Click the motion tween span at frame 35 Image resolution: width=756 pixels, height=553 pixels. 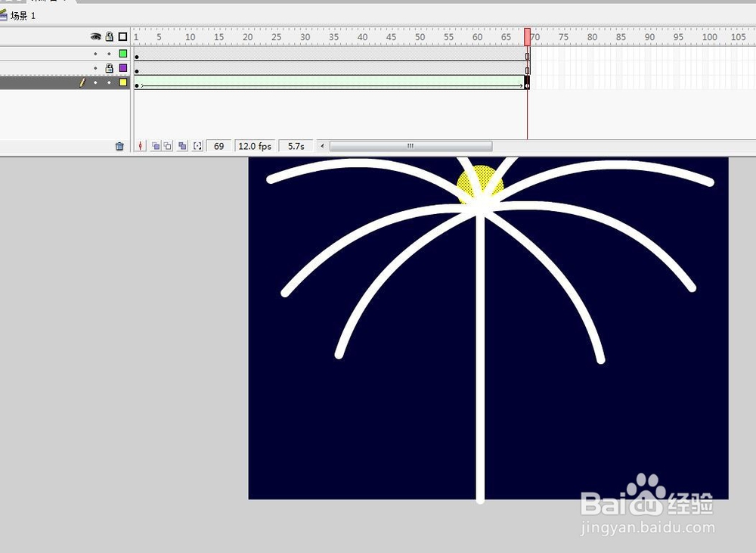point(332,82)
